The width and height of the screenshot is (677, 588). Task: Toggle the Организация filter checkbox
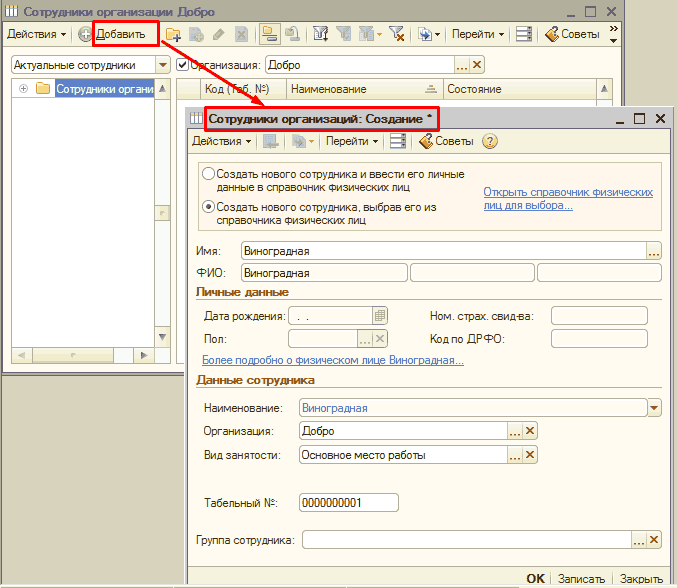(x=182, y=65)
